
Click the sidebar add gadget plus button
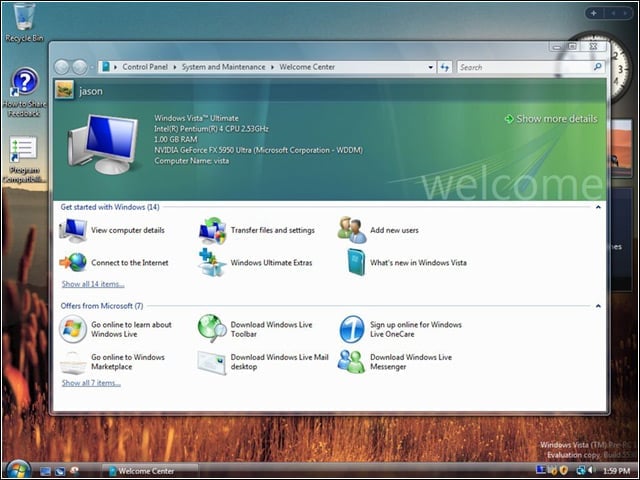tap(594, 13)
